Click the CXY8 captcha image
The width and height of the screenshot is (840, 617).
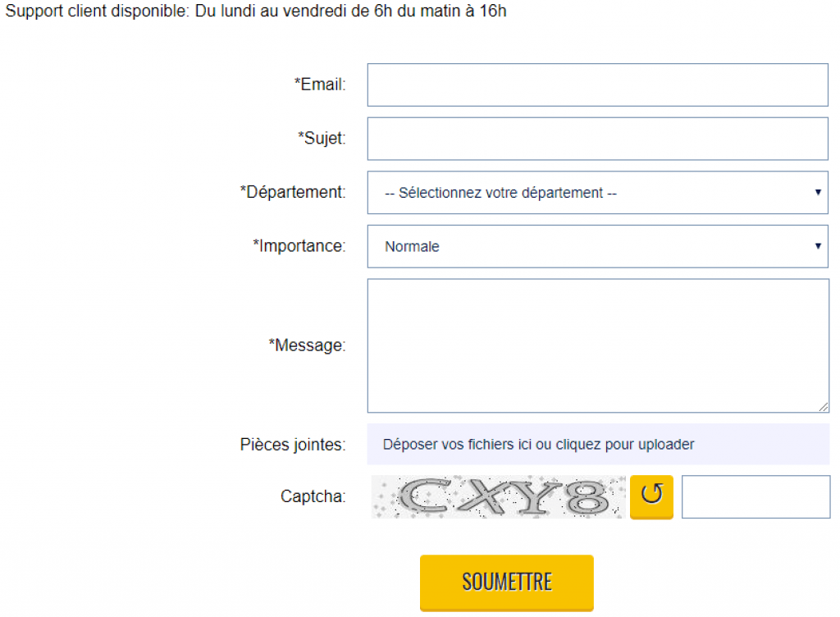(498, 496)
